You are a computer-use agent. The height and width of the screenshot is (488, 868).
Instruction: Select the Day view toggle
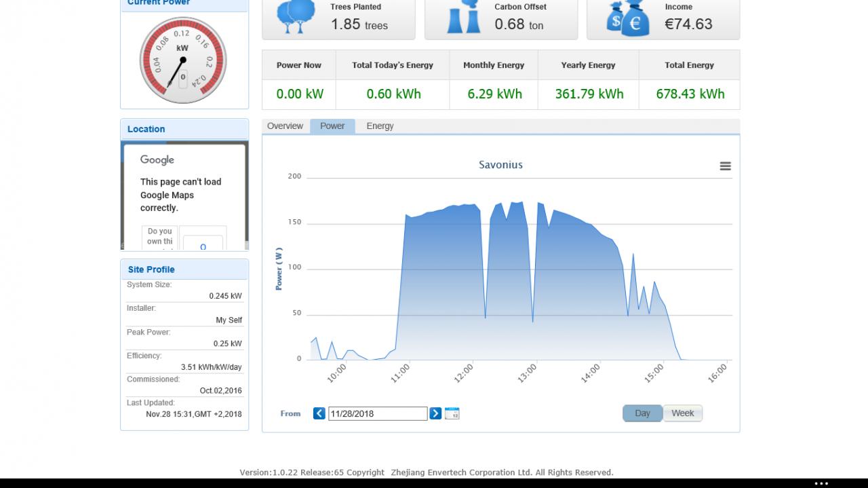[642, 413]
